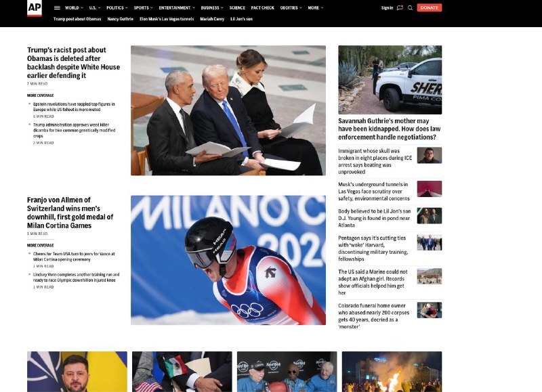Open the Colorado funeral home story thumbnail
The image size is (542, 392).
point(429,310)
